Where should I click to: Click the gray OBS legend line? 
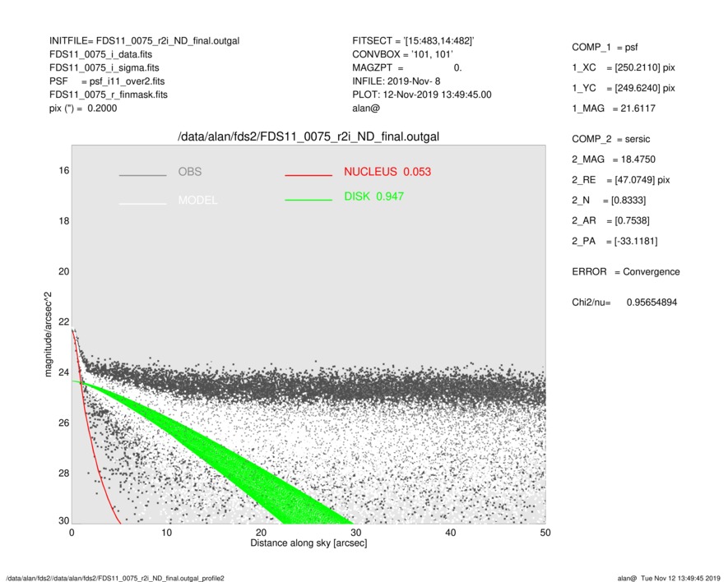coord(142,175)
